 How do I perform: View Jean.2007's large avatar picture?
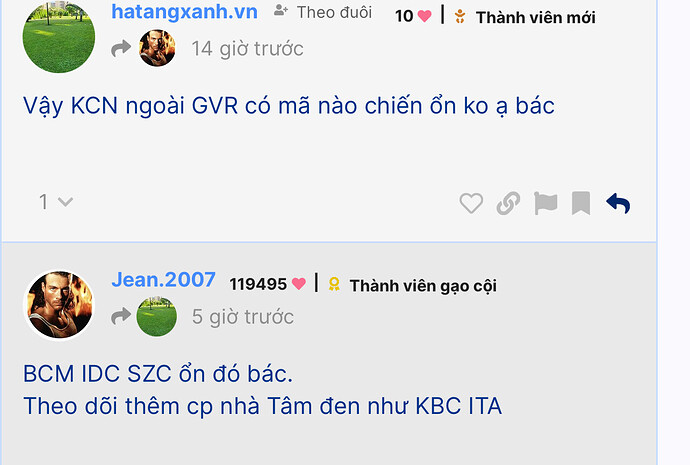pyautogui.click(x=59, y=305)
